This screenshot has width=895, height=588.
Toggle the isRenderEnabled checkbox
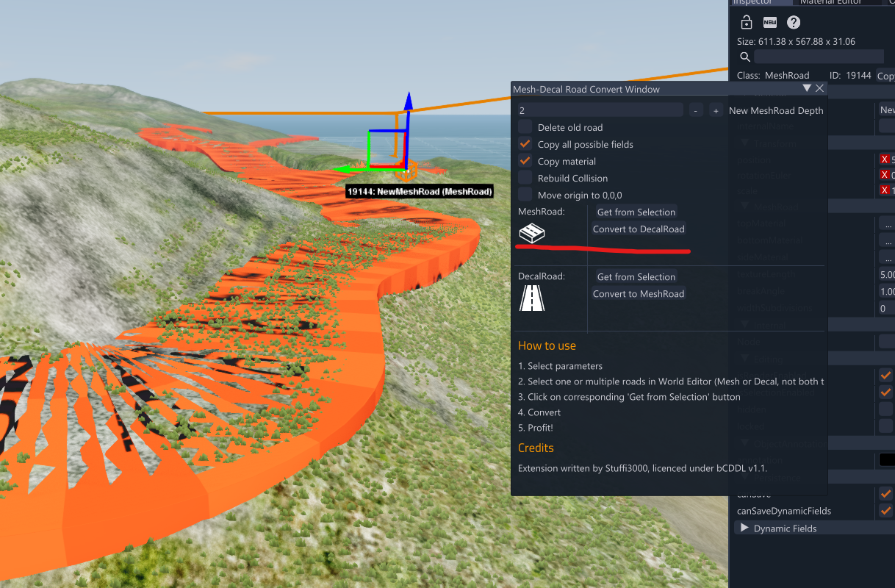886,376
